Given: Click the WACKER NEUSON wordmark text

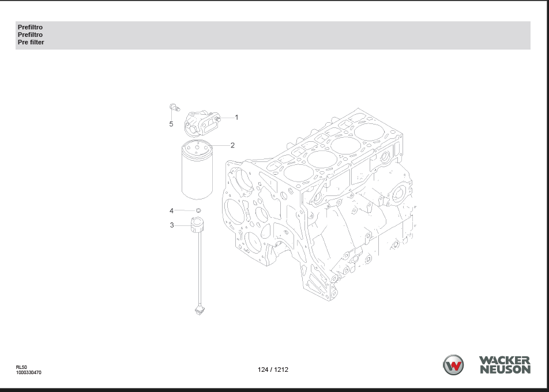Looking at the screenshot, I should 505,365.
